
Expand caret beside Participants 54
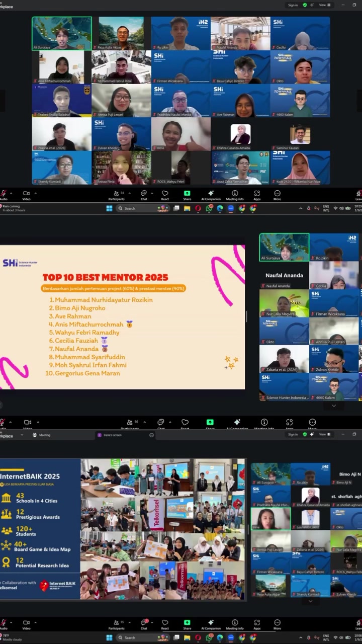pyautogui.click(x=129, y=193)
